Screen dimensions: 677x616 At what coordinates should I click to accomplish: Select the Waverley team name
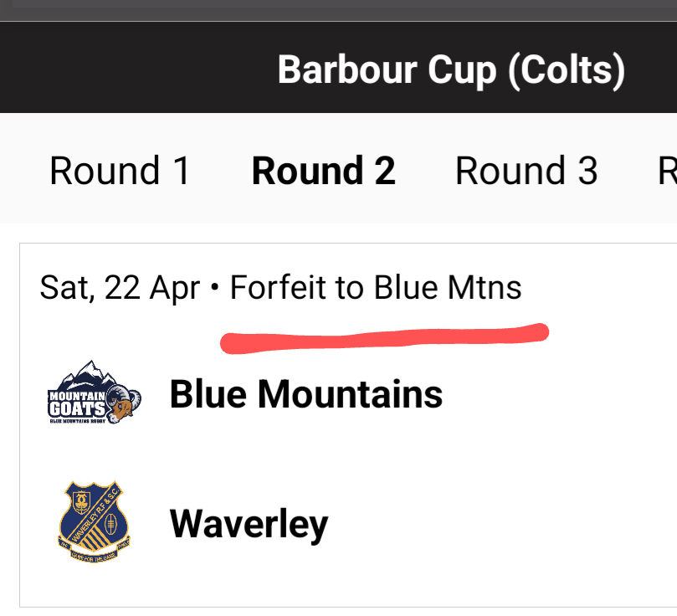coord(249,525)
